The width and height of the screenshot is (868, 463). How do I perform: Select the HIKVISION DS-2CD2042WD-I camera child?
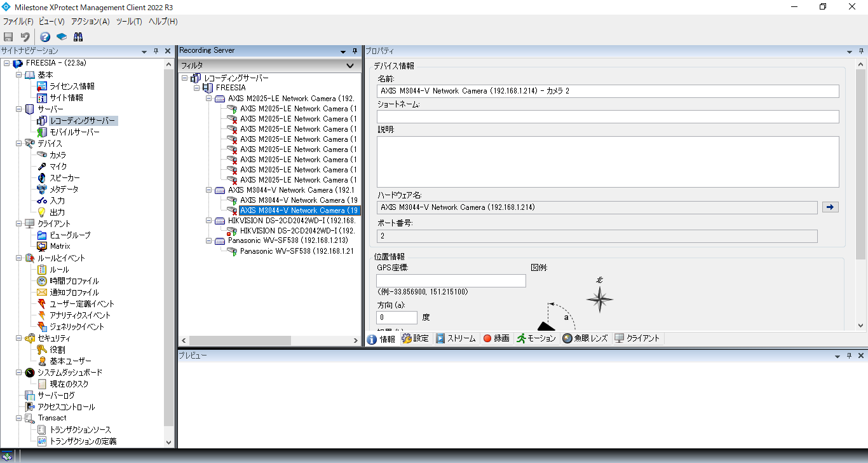[297, 231]
